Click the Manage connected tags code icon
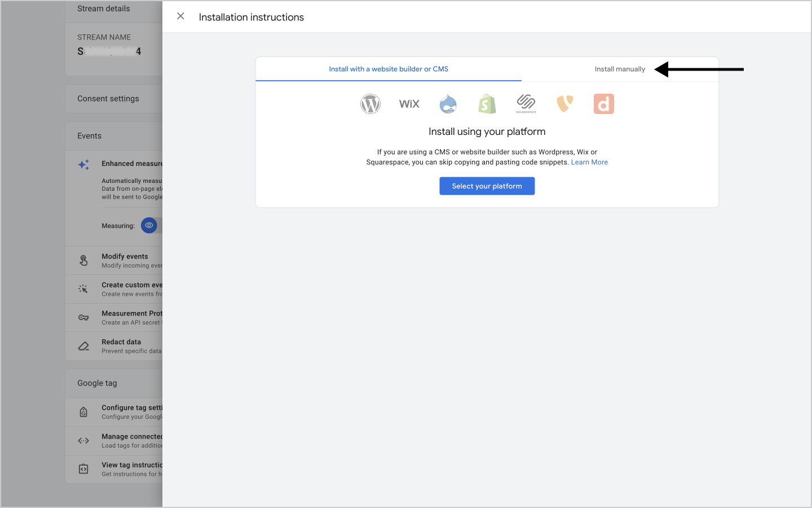 pyautogui.click(x=83, y=440)
